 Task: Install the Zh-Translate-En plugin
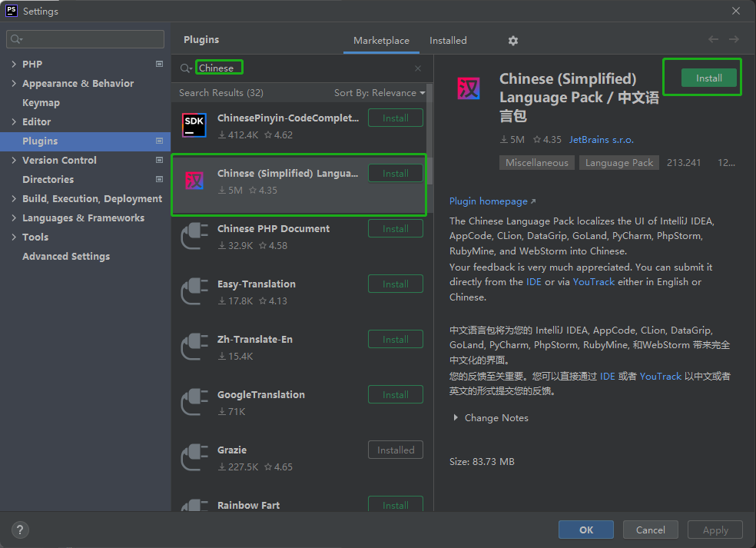pyautogui.click(x=396, y=339)
